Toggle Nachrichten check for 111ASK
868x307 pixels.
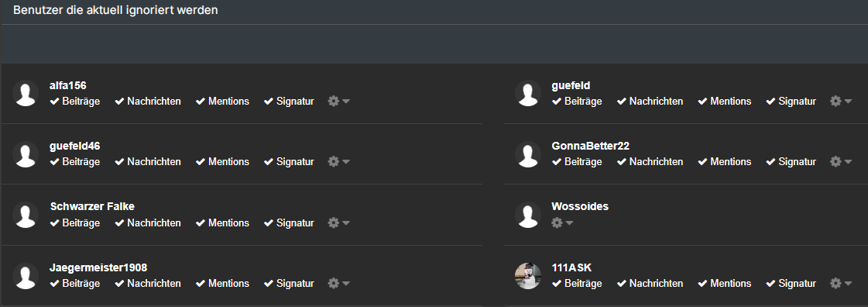tap(650, 283)
